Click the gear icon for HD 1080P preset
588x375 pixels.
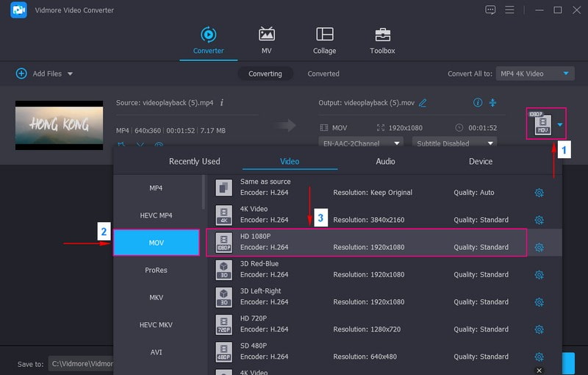point(539,248)
